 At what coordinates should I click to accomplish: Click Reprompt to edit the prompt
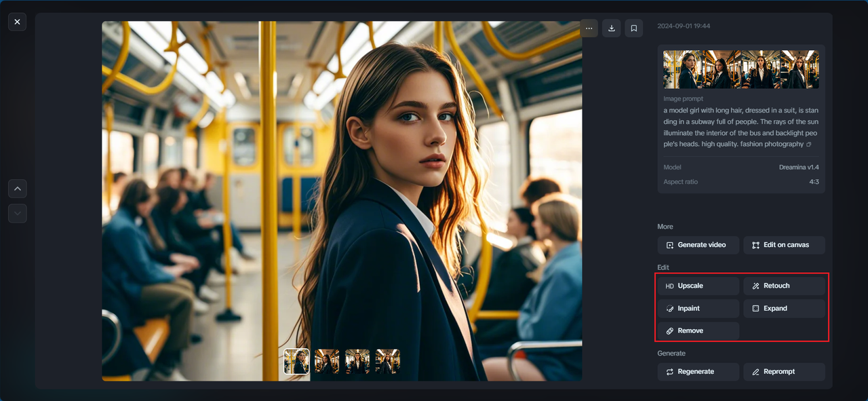coord(785,372)
